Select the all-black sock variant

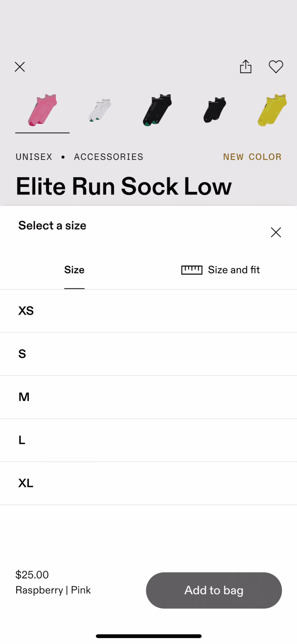click(215, 110)
